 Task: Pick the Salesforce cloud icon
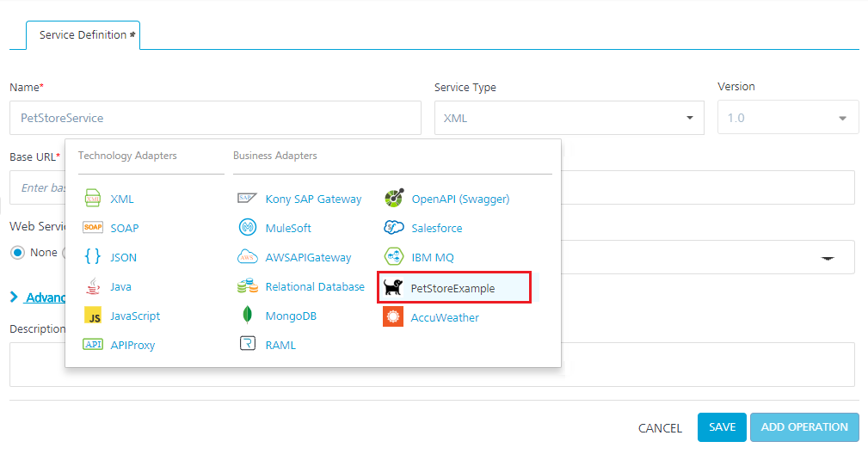pyautogui.click(x=394, y=228)
